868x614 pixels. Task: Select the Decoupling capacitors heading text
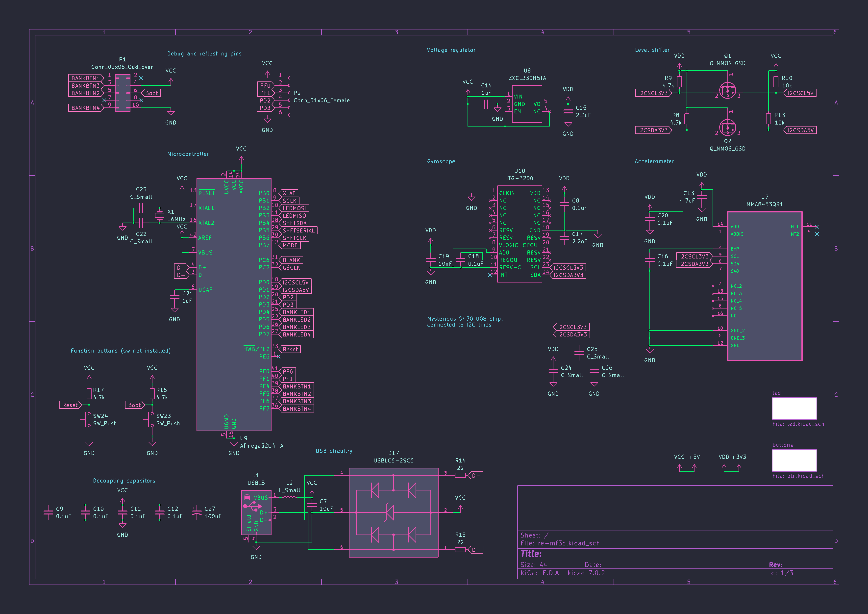[x=124, y=481]
